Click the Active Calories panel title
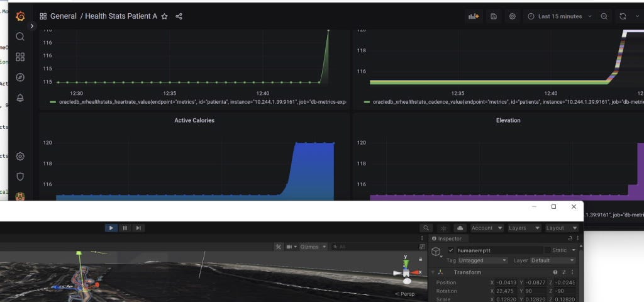644x302 pixels. click(x=194, y=120)
